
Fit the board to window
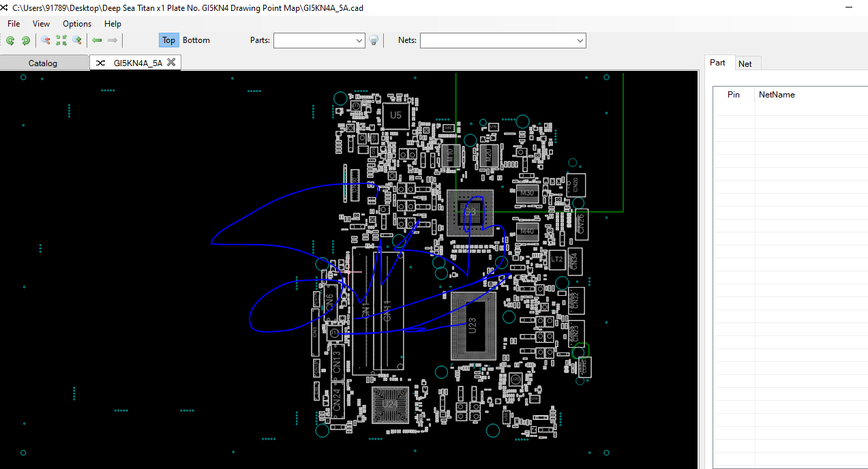point(61,40)
